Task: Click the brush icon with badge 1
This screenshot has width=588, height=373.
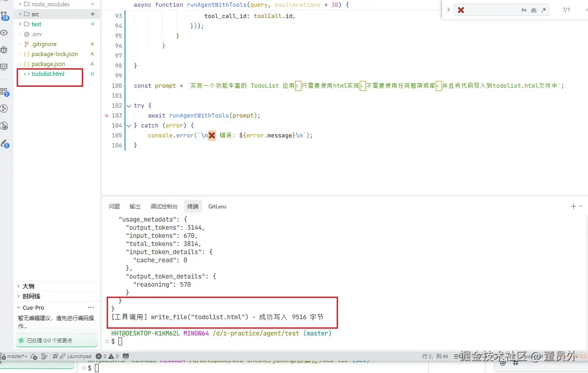Action: point(5,143)
